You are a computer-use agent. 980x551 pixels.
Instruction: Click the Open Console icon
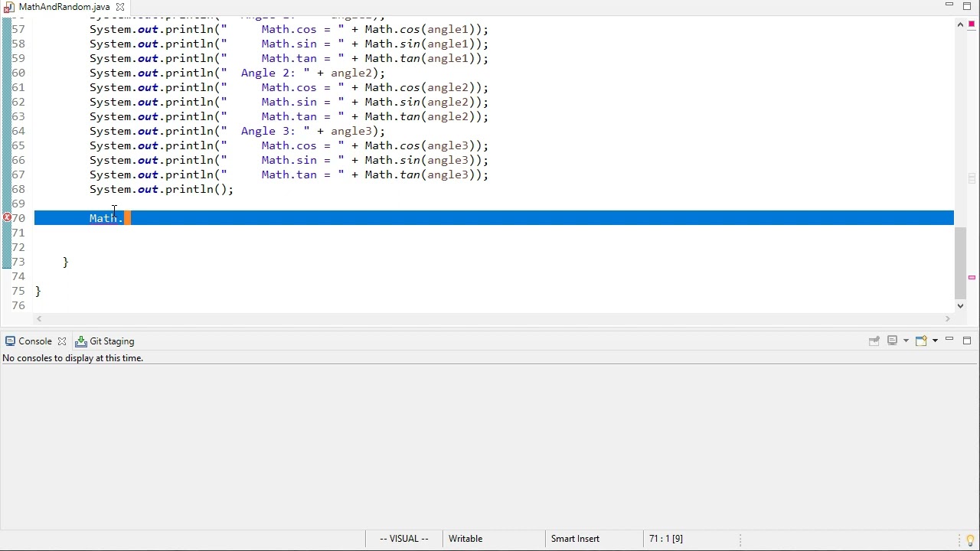coord(921,341)
